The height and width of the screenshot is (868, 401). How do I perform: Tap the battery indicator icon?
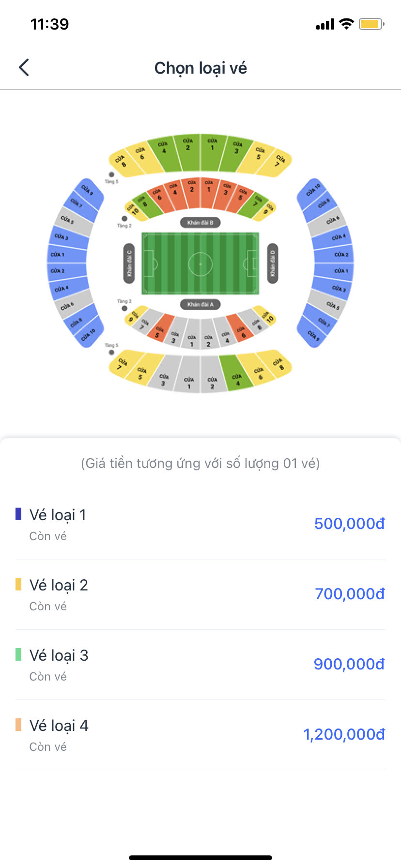(x=371, y=24)
